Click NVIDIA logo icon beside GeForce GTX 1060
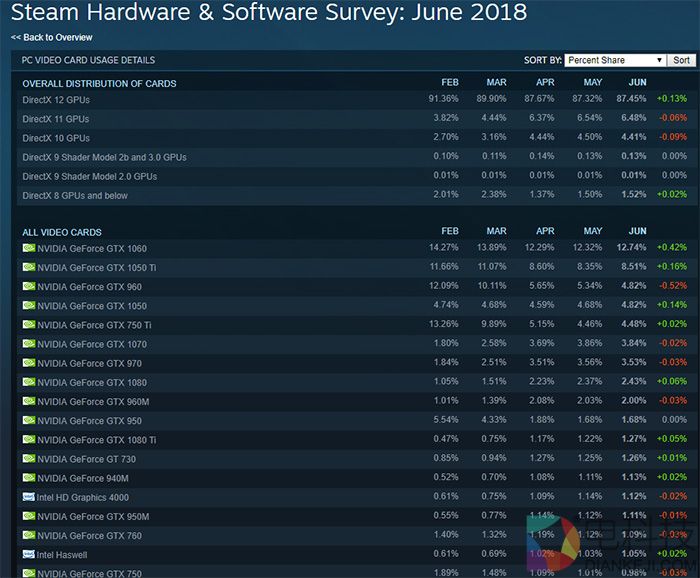The width and height of the screenshot is (700, 578). [x=29, y=248]
